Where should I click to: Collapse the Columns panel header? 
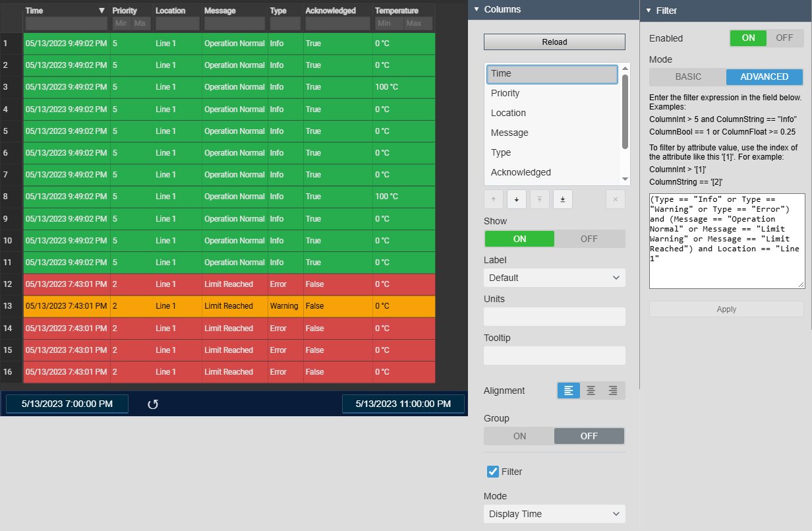(554, 10)
